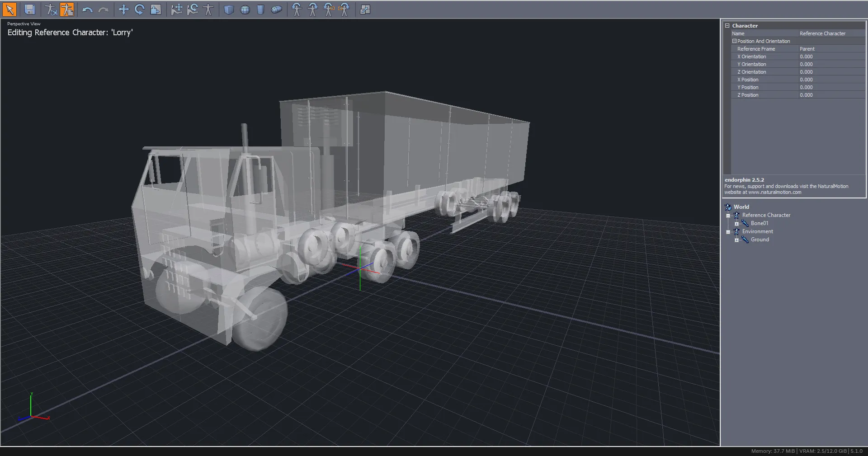Viewport: 868px width, 456px height.
Task: Open the Reference Frame value Parent
Action: coord(831,49)
